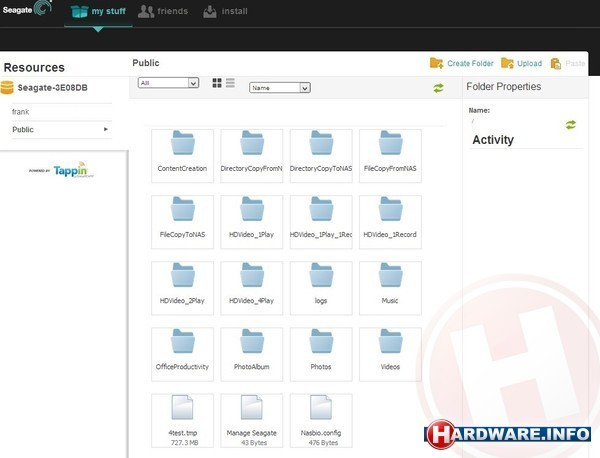Switch to grid thumbnail view
The width and height of the screenshot is (600, 458).
point(217,83)
